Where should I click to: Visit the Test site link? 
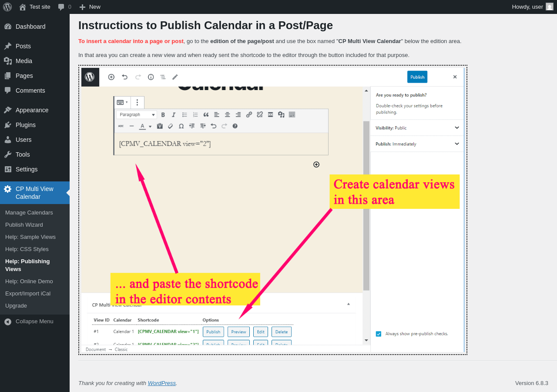[35, 7]
